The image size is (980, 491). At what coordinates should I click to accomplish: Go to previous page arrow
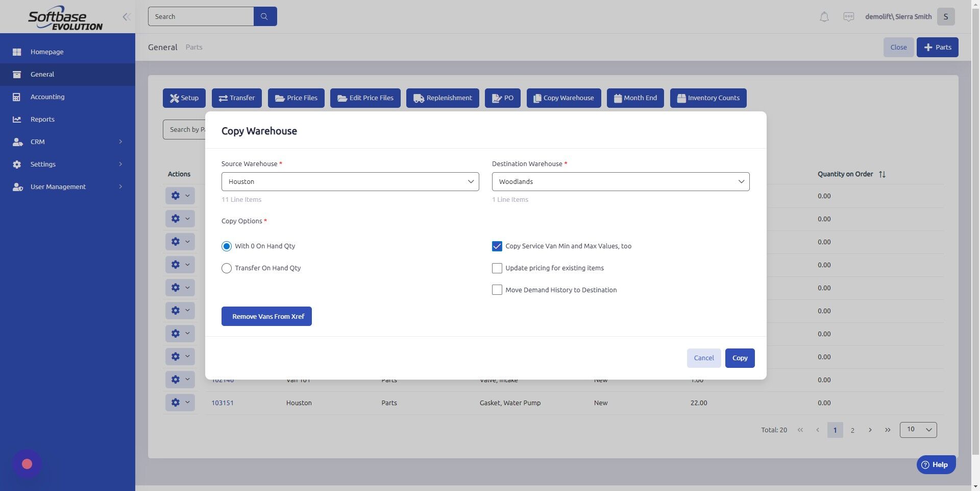(818, 430)
